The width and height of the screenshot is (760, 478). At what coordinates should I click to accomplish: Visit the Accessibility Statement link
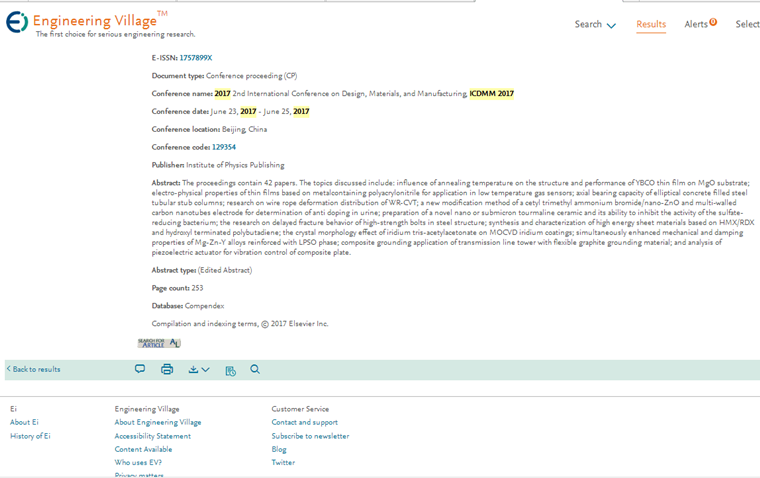click(x=152, y=436)
